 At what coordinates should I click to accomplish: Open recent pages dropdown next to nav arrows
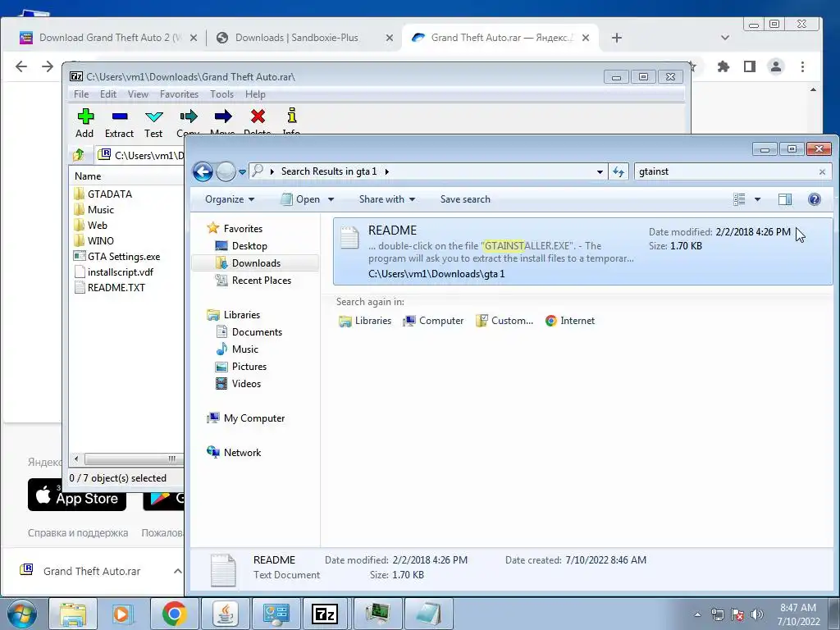click(x=242, y=172)
